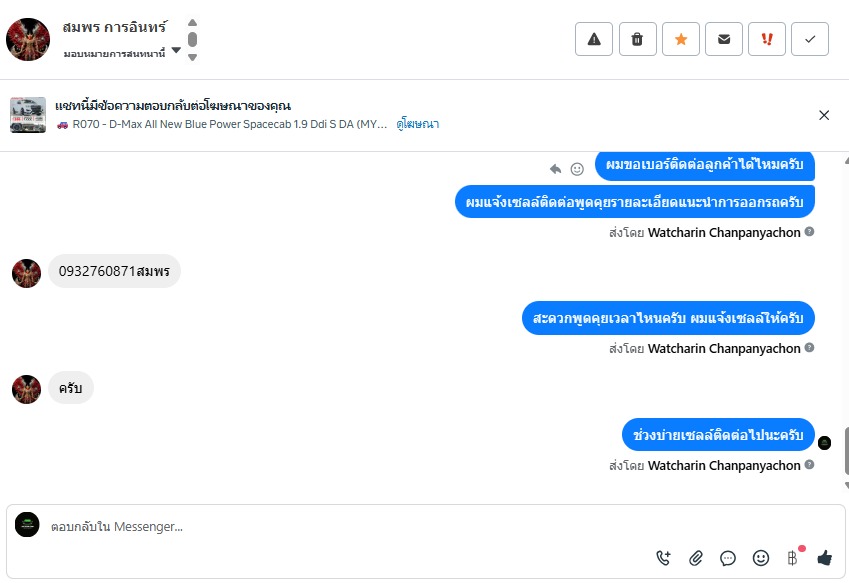The image size is (849, 583).
Task: Click the up arrow beside contact name
Action: (x=192, y=22)
